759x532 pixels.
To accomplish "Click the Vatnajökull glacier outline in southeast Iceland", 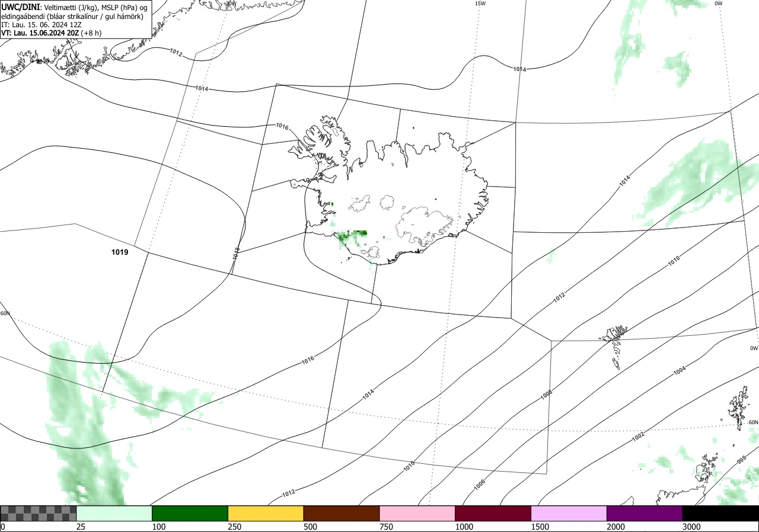I will click(x=424, y=226).
